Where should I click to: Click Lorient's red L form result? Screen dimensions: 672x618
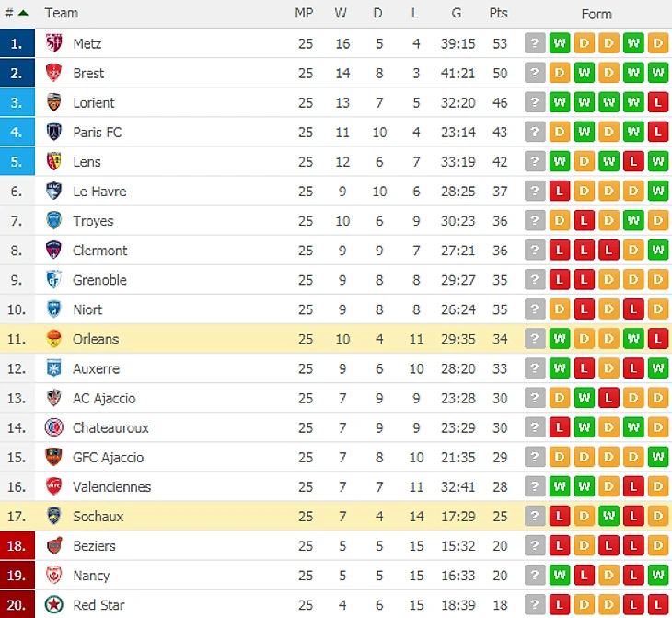657,102
